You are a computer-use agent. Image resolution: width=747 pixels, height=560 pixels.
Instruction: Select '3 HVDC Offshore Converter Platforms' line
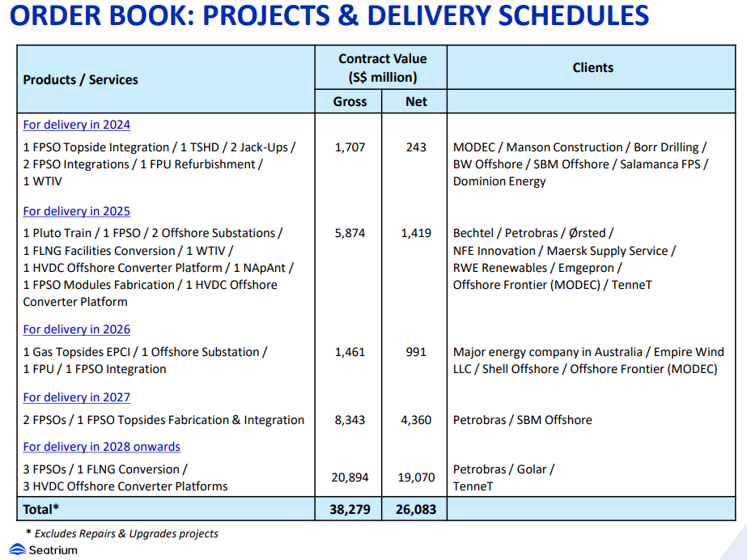pyautogui.click(x=125, y=486)
